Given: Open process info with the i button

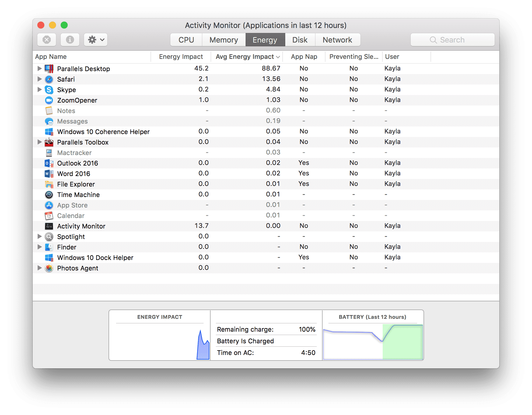Looking at the screenshot, I should [70, 40].
